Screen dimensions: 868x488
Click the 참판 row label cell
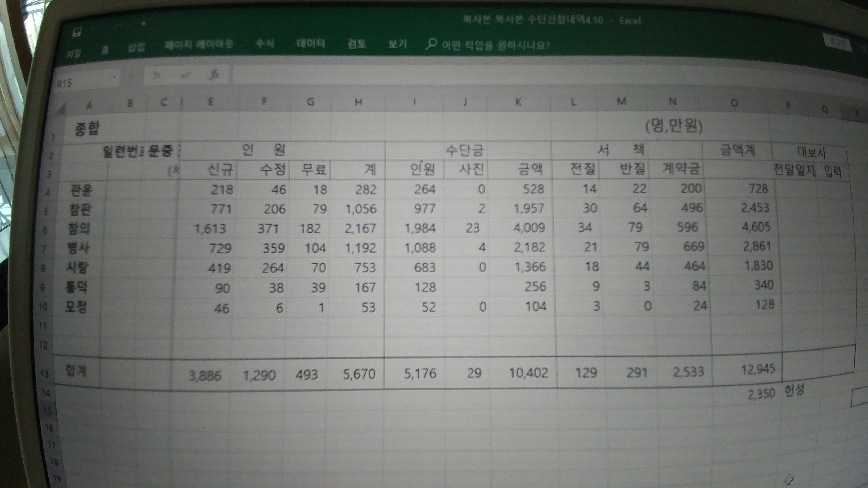pyautogui.click(x=80, y=210)
